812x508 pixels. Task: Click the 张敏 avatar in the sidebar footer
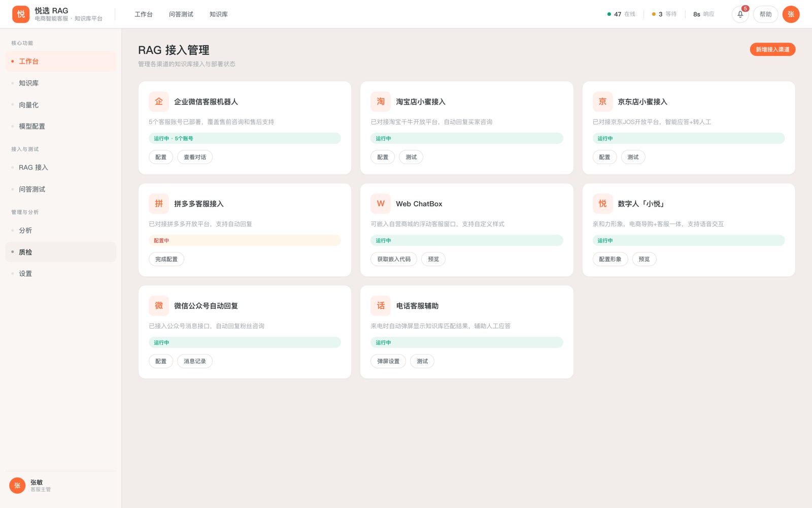pos(17,486)
